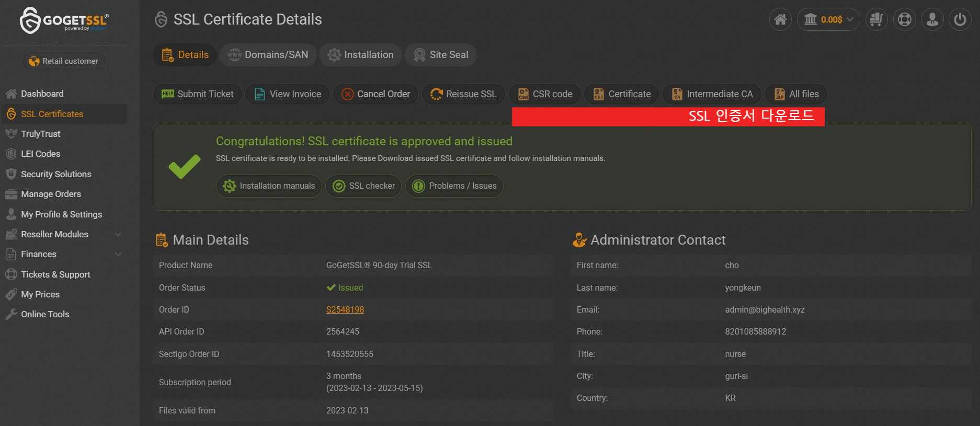This screenshot has height=426, width=980.
Task: Download All files zip
Action: [796, 94]
